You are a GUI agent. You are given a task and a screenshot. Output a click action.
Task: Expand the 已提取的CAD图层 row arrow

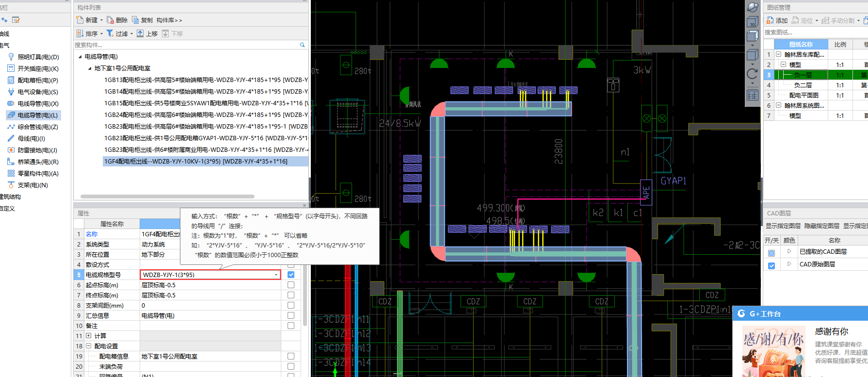click(x=789, y=251)
